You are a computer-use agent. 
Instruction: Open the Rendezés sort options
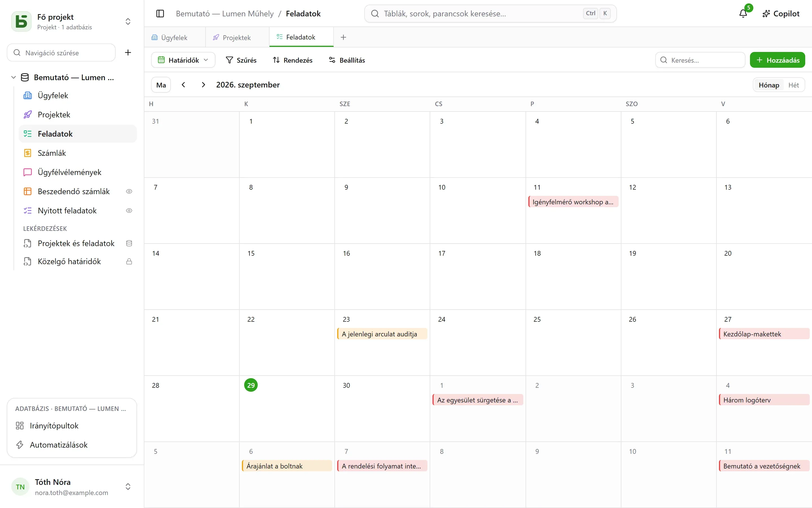pyautogui.click(x=293, y=60)
